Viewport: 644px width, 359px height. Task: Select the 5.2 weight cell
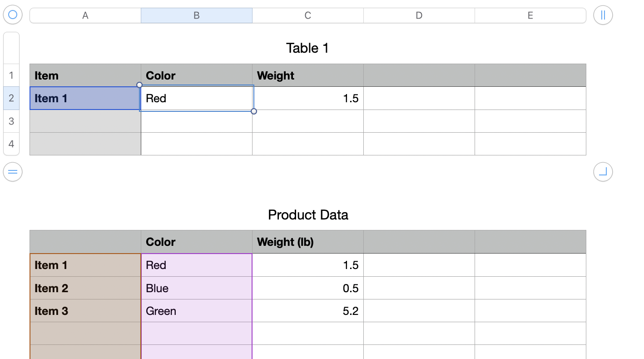(307, 311)
